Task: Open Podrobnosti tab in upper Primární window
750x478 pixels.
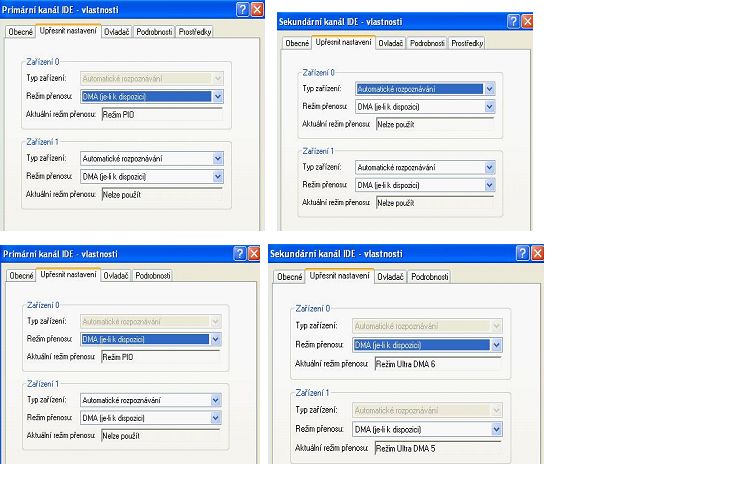Action: click(x=154, y=32)
